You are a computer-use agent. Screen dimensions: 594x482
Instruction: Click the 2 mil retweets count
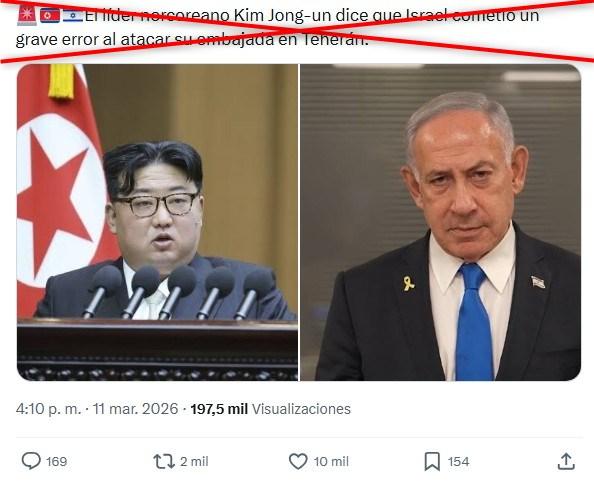coord(194,462)
